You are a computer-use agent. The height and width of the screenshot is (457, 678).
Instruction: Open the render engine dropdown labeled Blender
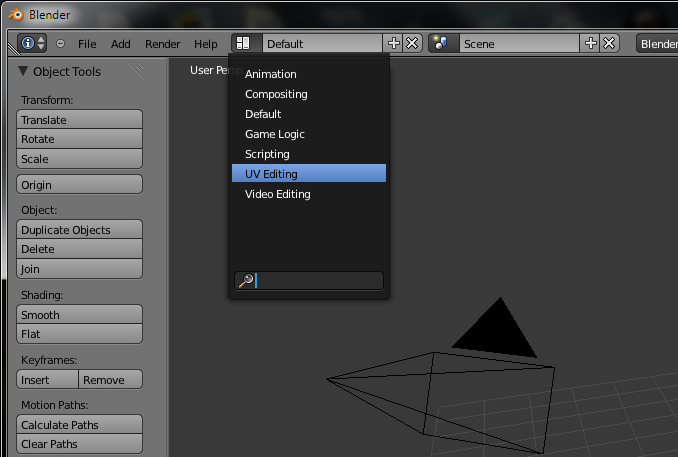coord(657,44)
